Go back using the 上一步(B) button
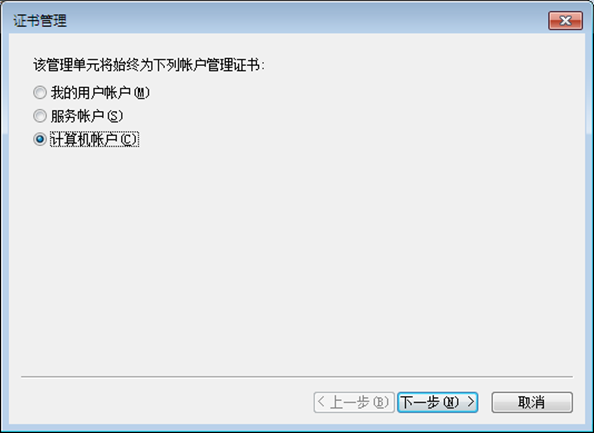The width and height of the screenshot is (594, 433). 354,402
